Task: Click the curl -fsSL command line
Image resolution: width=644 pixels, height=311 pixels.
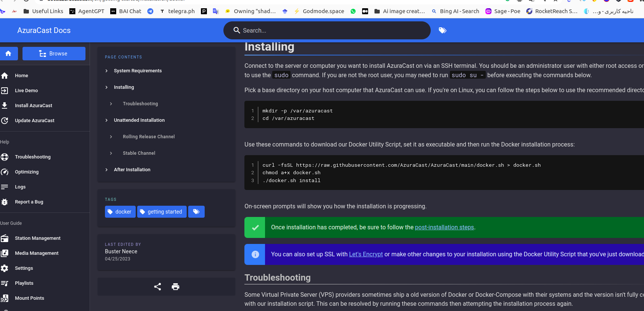Action: point(401,165)
